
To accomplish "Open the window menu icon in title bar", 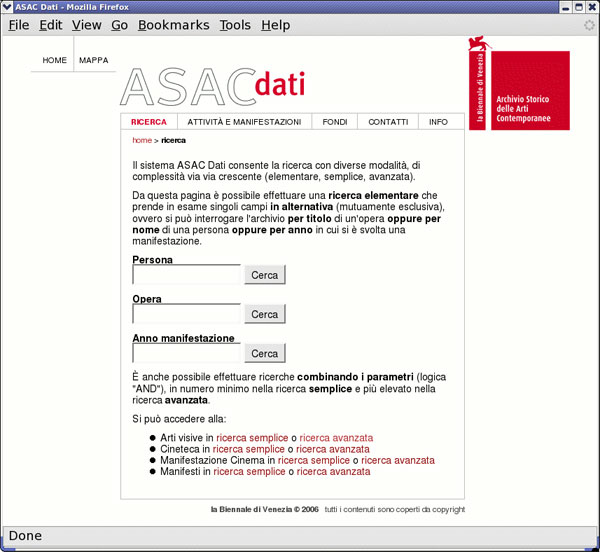I will point(7,7).
